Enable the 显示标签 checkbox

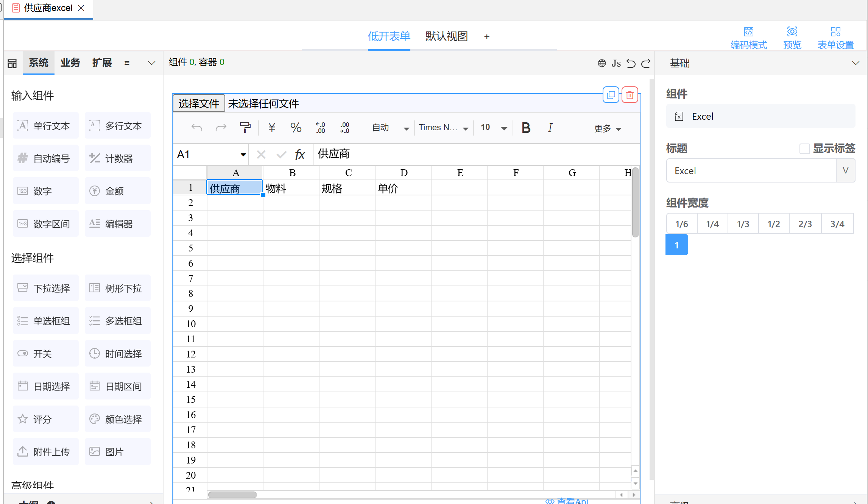pos(804,148)
